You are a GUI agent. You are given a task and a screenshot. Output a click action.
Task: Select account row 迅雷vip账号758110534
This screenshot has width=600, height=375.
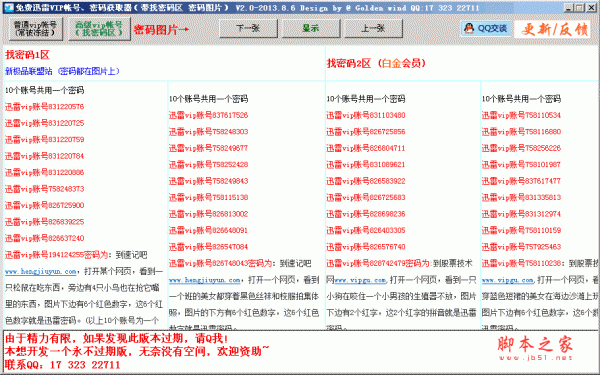point(521,115)
